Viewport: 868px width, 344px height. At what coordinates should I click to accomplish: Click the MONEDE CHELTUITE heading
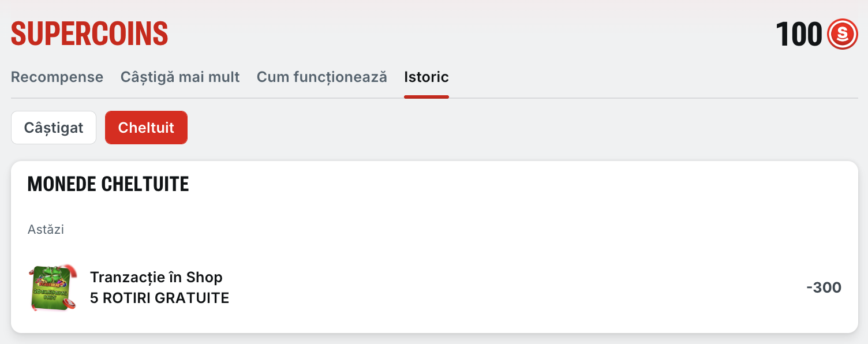(x=108, y=184)
